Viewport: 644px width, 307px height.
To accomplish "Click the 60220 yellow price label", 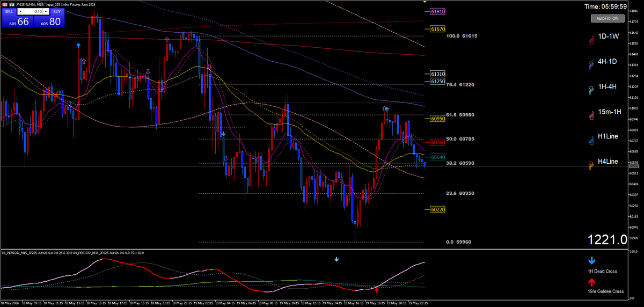I will click(438, 210).
